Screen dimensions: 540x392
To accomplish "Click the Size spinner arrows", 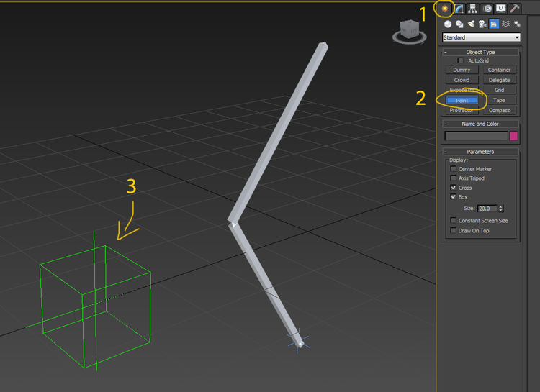I will pyautogui.click(x=500, y=209).
